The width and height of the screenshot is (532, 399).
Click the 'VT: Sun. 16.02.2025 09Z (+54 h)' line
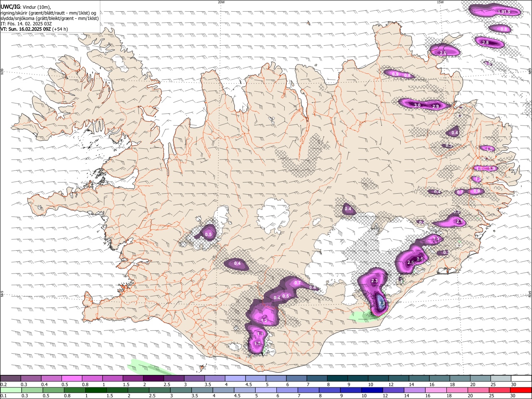pos(34,29)
